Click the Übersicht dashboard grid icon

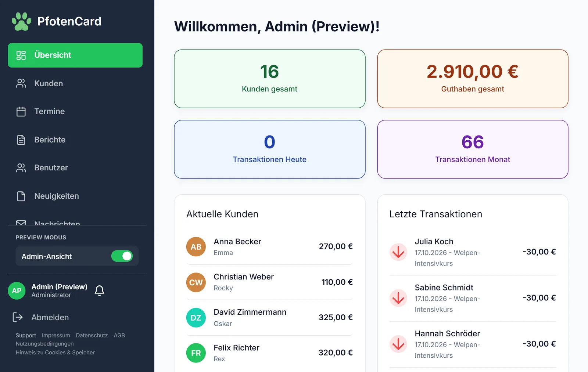click(21, 55)
